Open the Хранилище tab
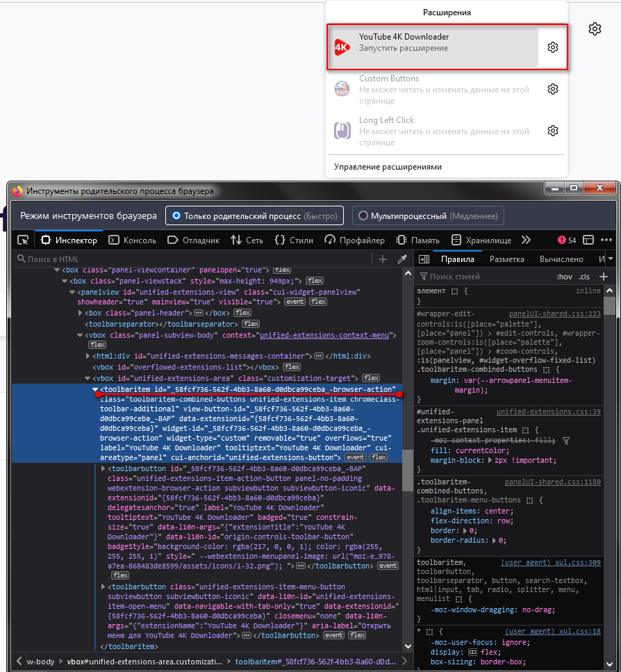This screenshot has height=672, width=621. 481,240
